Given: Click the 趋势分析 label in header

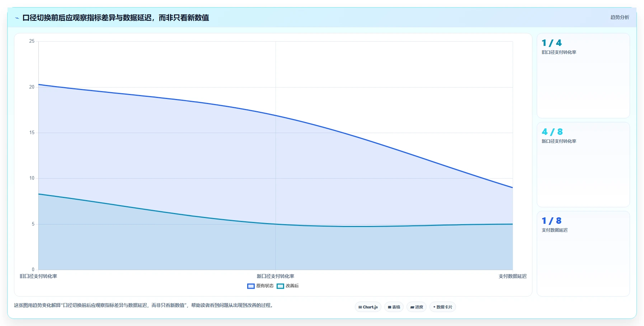Looking at the screenshot, I should tap(620, 17).
